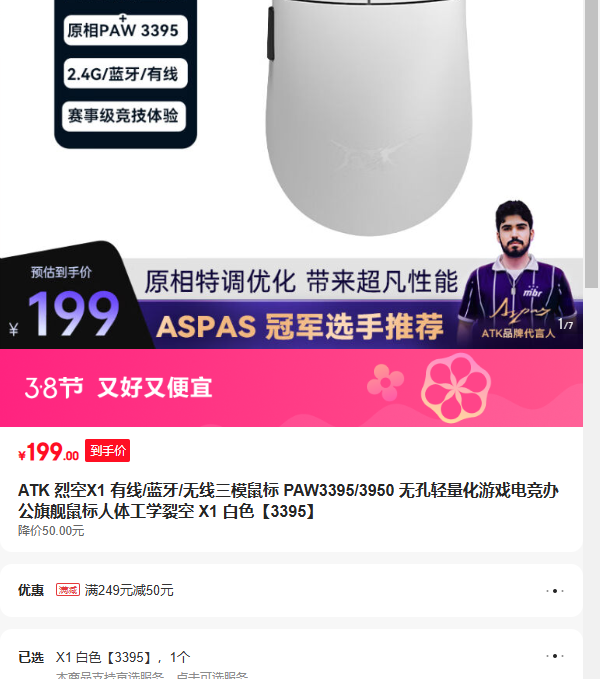Click the 降价50.00元 price drop note
The width and height of the screenshot is (600, 679).
click(x=51, y=530)
